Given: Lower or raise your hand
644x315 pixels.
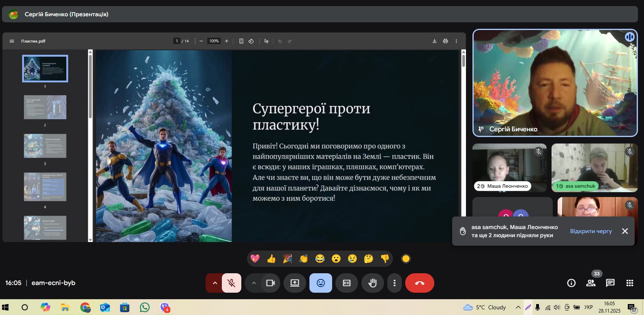Looking at the screenshot, I should point(372,283).
